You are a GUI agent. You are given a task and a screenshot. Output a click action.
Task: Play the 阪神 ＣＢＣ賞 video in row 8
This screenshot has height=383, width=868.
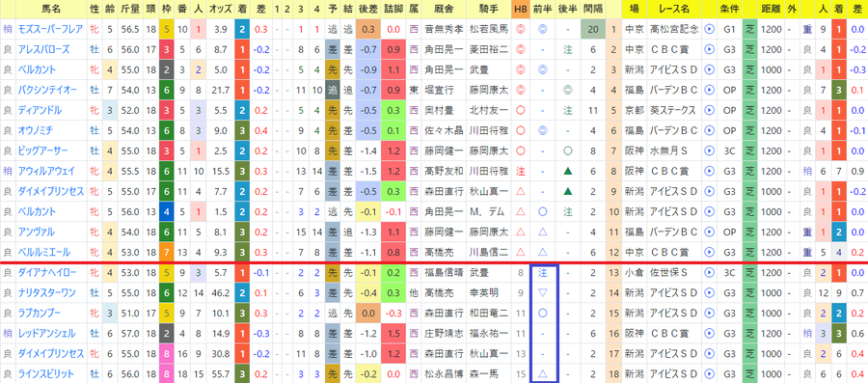(709, 171)
